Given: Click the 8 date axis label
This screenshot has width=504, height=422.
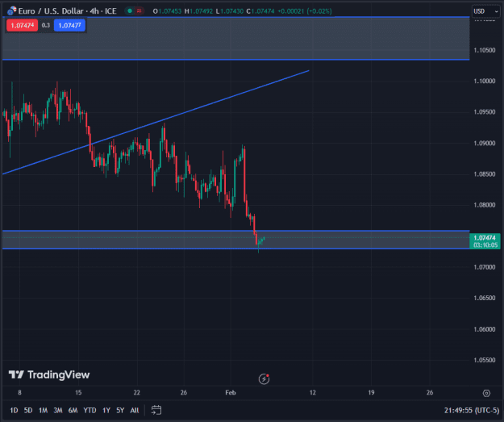Looking at the screenshot, I should coord(19,392).
